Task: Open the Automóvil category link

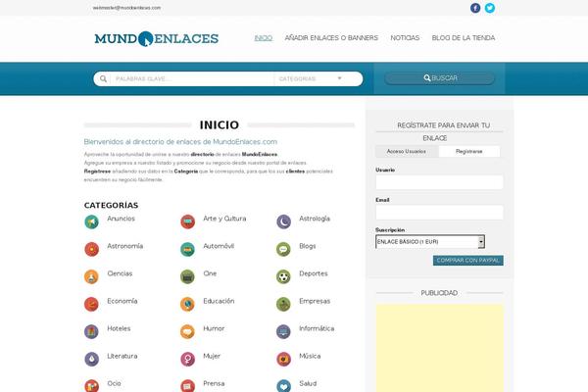Action: tap(219, 246)
